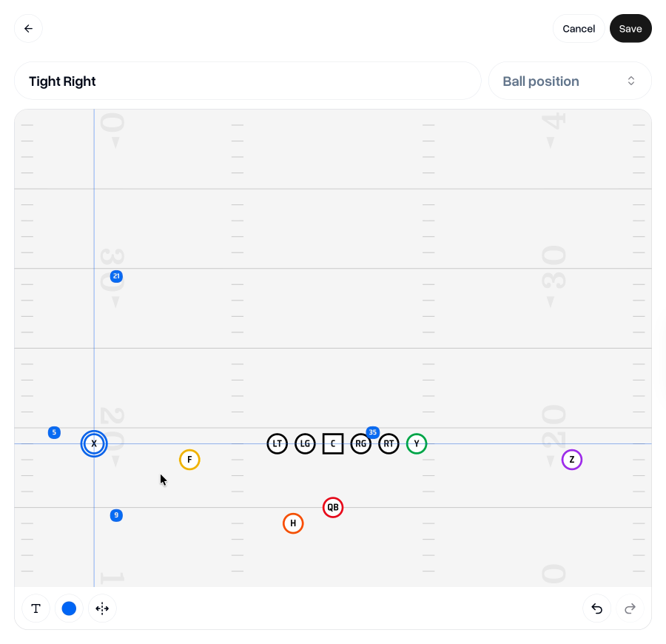Click the blue 35 distance badge
666x644 pixels.
click(373, 432)
